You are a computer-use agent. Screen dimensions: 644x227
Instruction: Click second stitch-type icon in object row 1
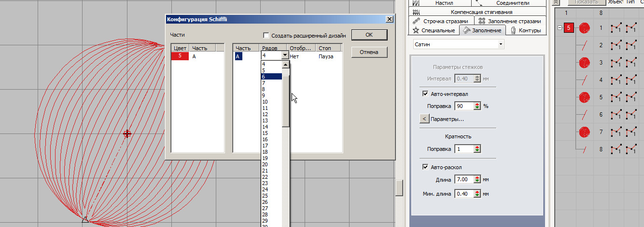(x=630, y=28)
